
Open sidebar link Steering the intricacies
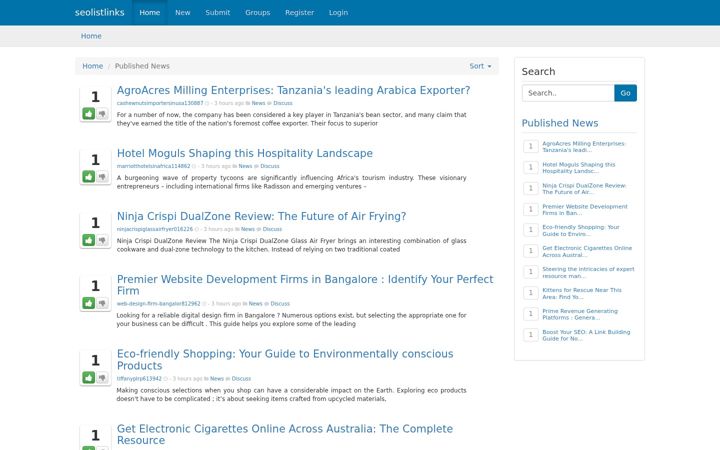[588, 273]
